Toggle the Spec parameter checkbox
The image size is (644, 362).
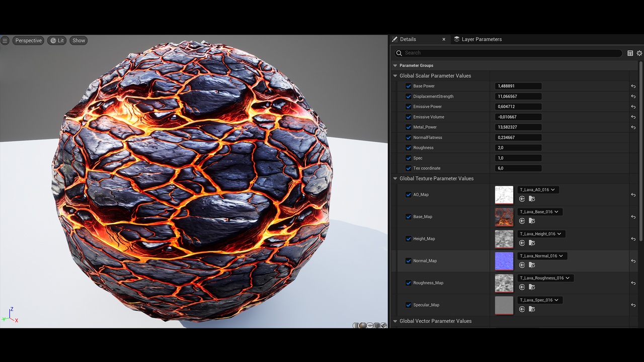click(409, 158)
